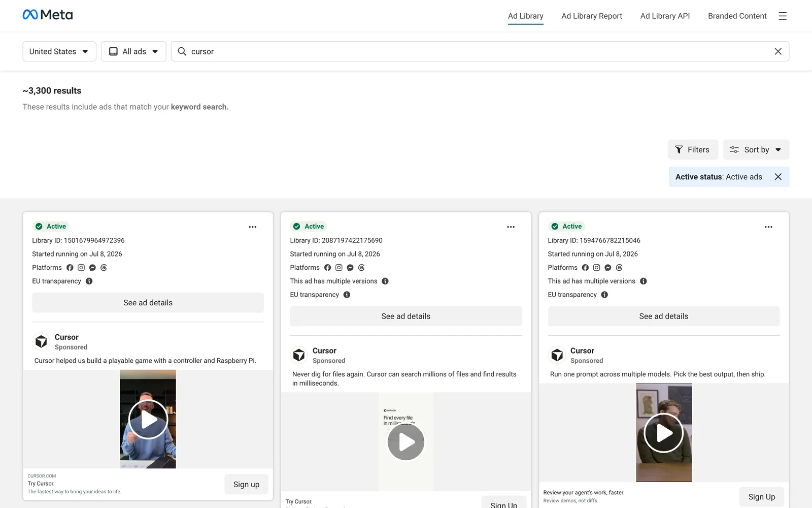This screenshot has width=812, height=508.
Task: Click Facebook platform icon on first ad
Action: pyautogui.click(x=70, y=268)
